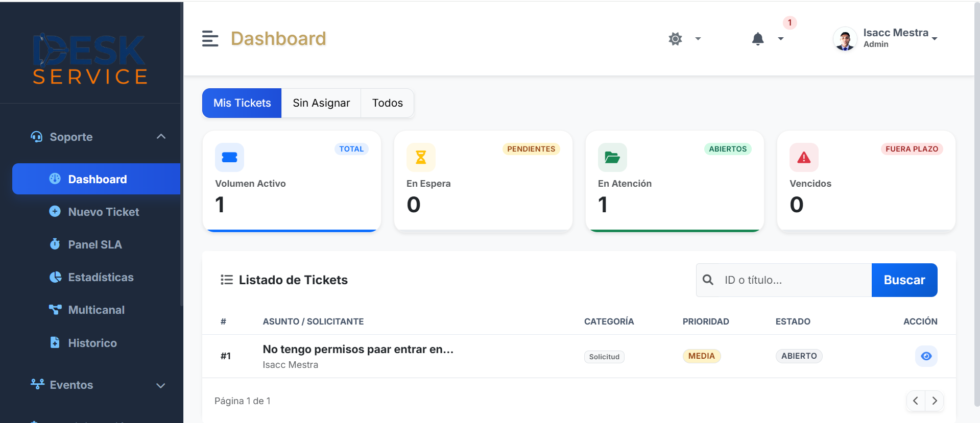Open Multicanal in the sidebar
This screenshot has width=980, height=423.
pyautogui.click(x=97, y=310)
